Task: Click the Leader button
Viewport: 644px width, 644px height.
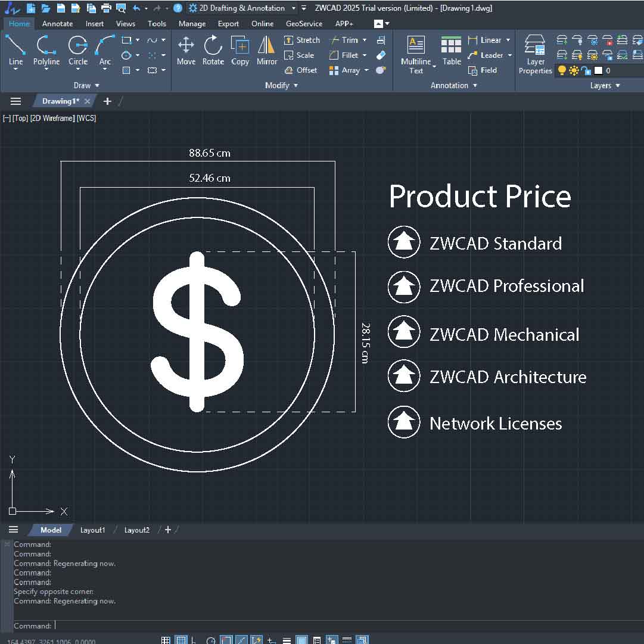Action: [486, 55]
